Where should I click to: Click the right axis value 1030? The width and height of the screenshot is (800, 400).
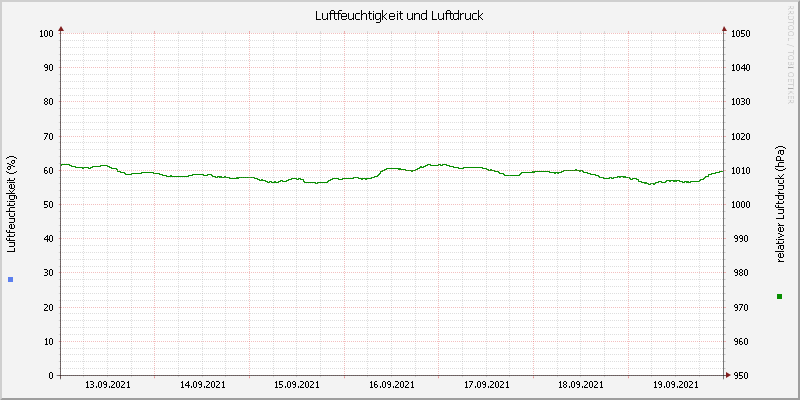coord(741,102)
